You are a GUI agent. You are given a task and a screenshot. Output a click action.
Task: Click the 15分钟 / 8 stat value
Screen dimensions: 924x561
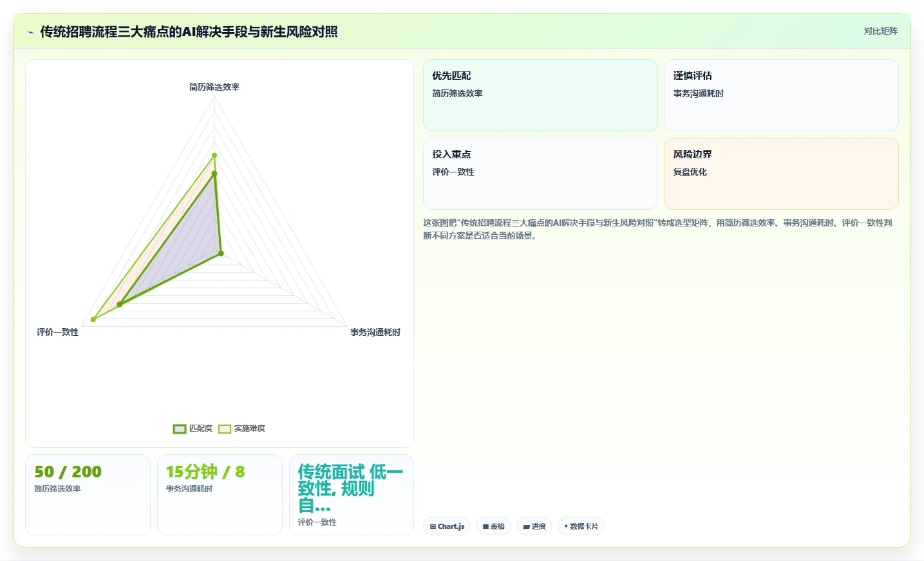click(x=205, y=472)
